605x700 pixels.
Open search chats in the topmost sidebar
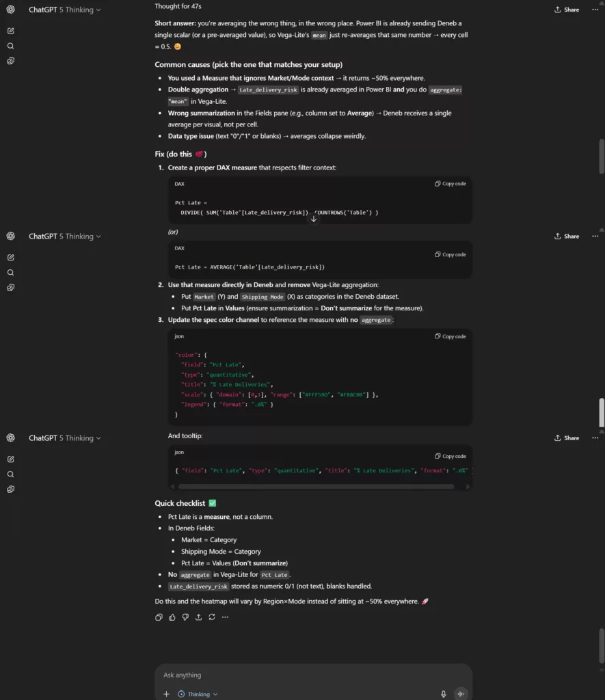pos(11,46)
